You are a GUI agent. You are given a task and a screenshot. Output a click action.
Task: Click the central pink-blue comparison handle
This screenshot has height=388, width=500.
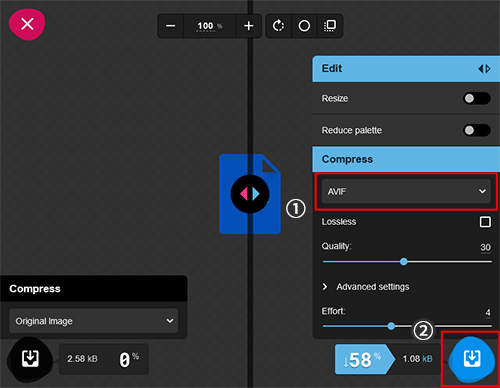pyautogui.click(x=250, y=194)
